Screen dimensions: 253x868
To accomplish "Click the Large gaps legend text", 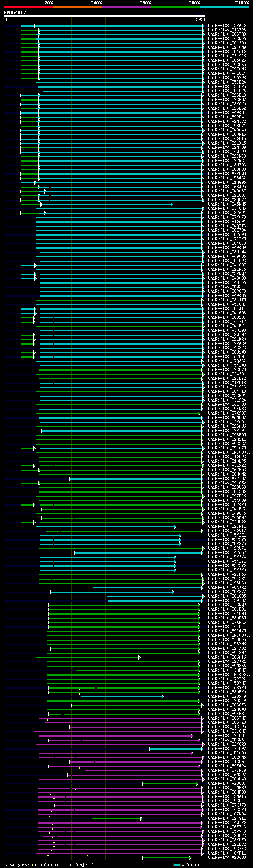I will tap(49, 865).
